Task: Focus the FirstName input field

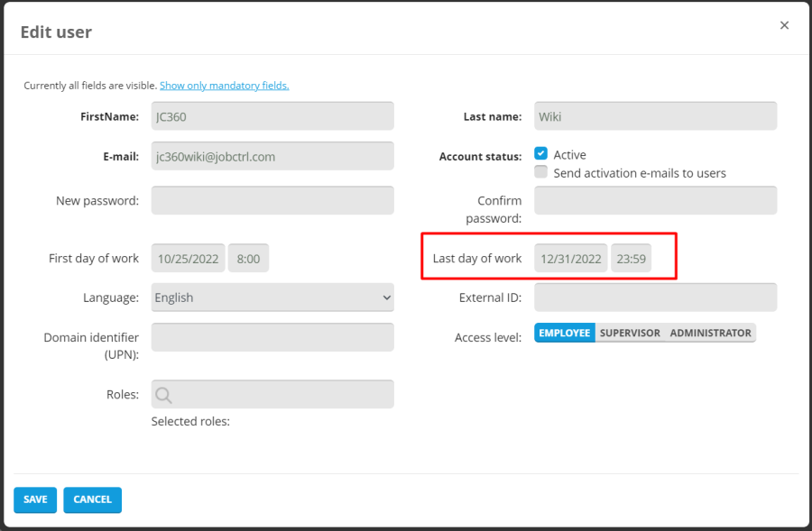Action: pos(272,116)
